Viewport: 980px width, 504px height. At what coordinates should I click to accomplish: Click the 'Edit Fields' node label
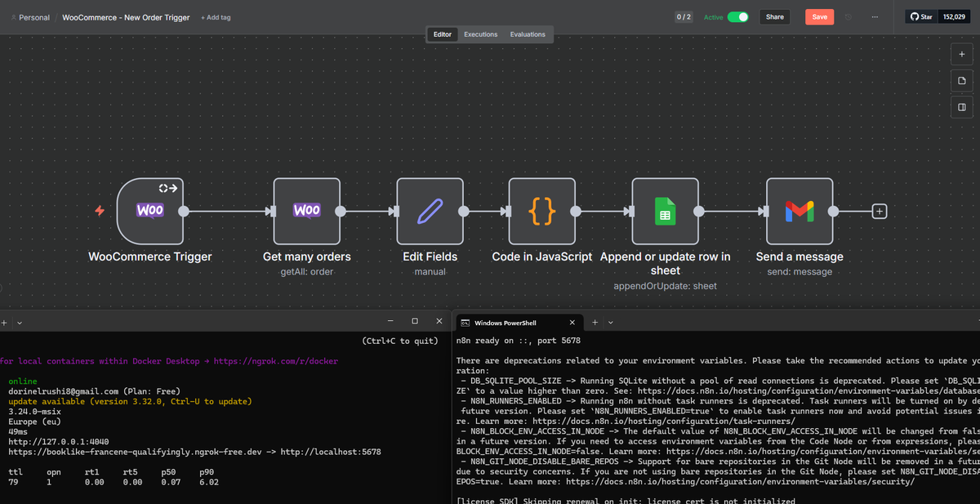tap(430, 256)
